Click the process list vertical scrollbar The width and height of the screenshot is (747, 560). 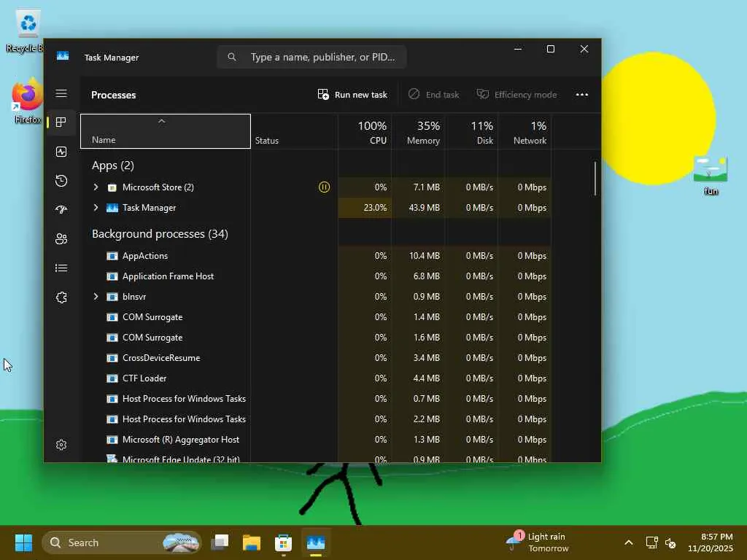595,179
